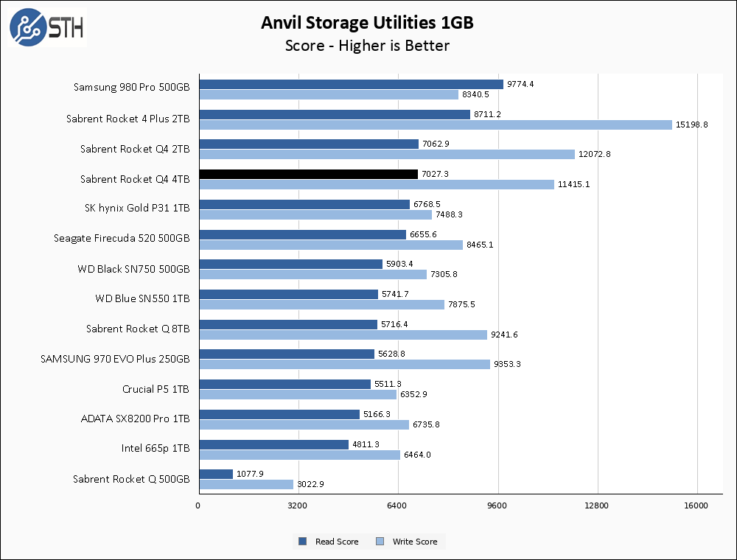Click the Rocket 4 Plus 2TB write score bar
Image resolution: width=737 pixels, height=560 pixels.
pyautogui.click(x=436, y=125)
